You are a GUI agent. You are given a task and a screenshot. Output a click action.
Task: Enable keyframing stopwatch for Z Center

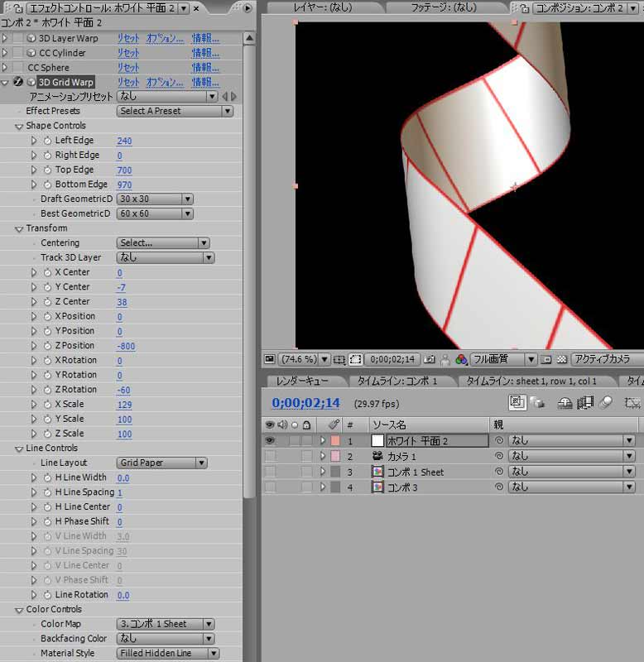47,302
